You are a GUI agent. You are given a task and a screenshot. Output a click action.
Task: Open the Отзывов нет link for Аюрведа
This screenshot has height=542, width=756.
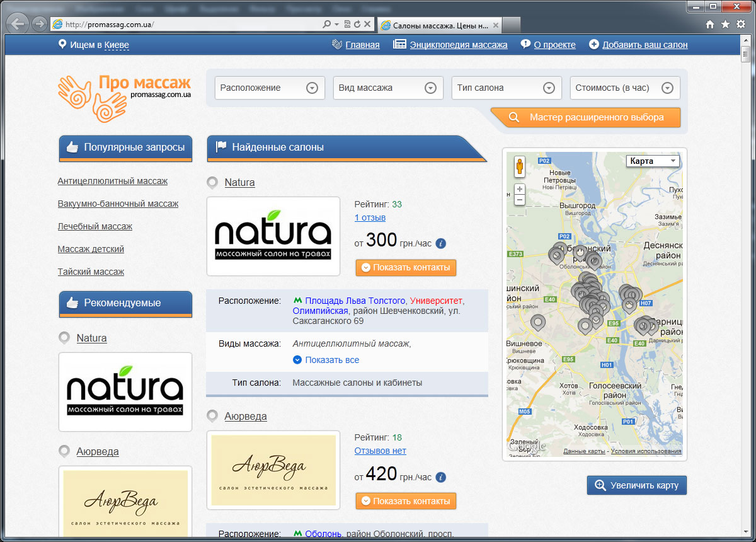tap(381, 451)
